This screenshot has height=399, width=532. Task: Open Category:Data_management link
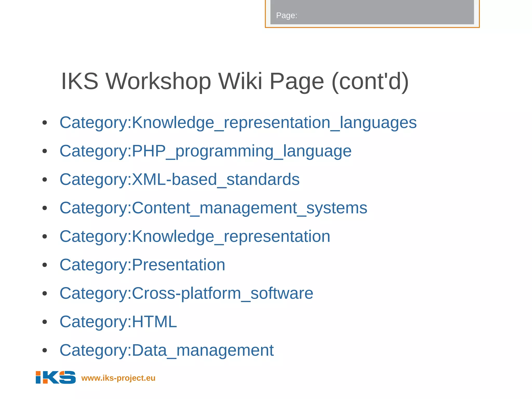pyautogui.click(x=167, y=350)
